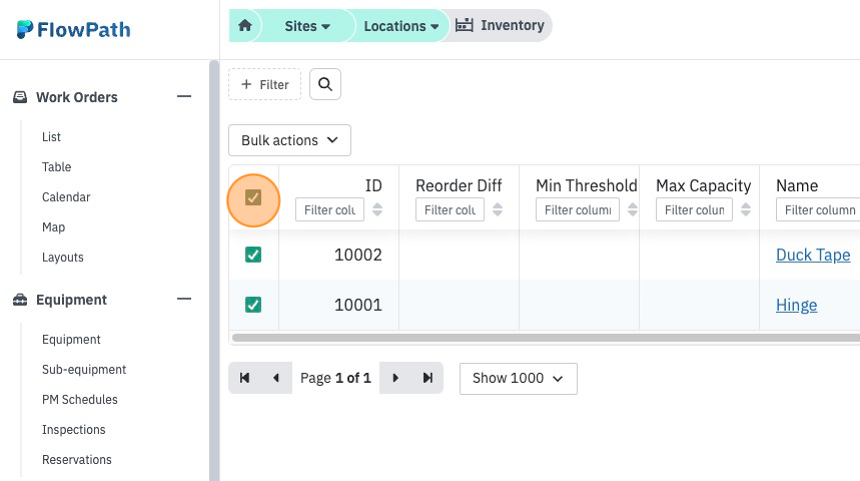Open Inspections in sidebar
The height and width of the screenshot is (481, 860).
click(x=73, y=429)
